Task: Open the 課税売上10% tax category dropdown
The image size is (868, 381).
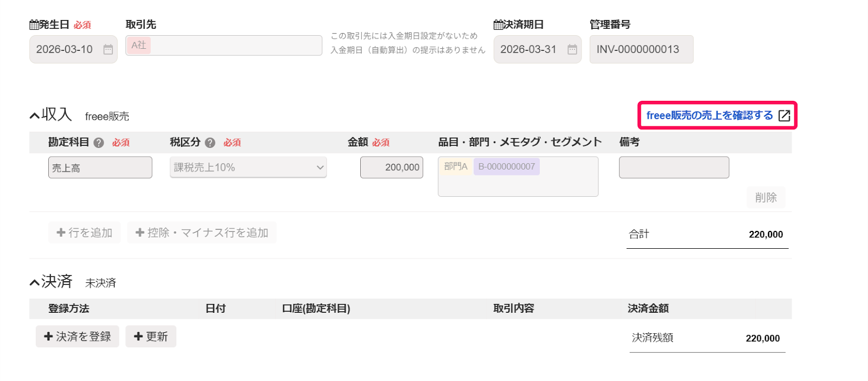Action: pos(248,167)
